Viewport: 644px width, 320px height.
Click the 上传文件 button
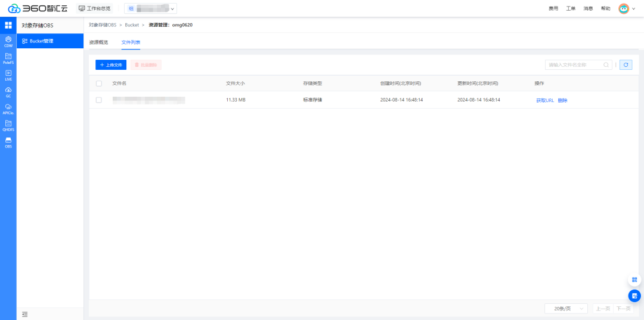[x=111, y=64]
